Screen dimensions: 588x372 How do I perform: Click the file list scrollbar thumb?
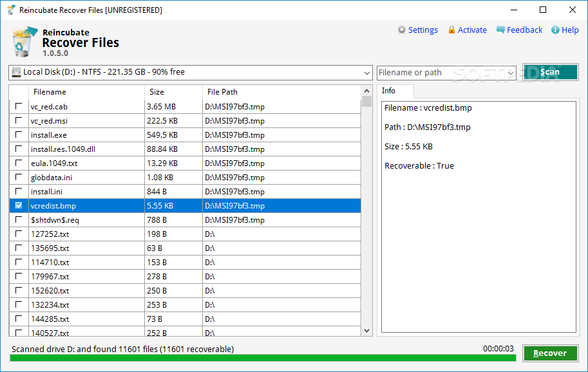[366, 102]
